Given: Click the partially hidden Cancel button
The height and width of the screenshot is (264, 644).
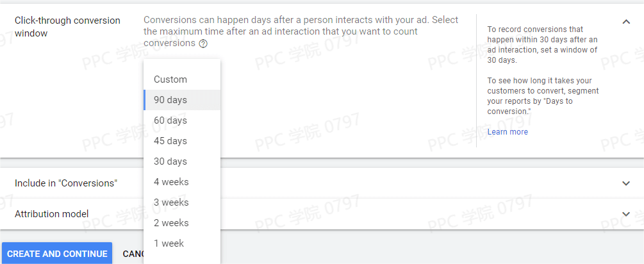Looking at the screenshot, I should coord(133,254).
